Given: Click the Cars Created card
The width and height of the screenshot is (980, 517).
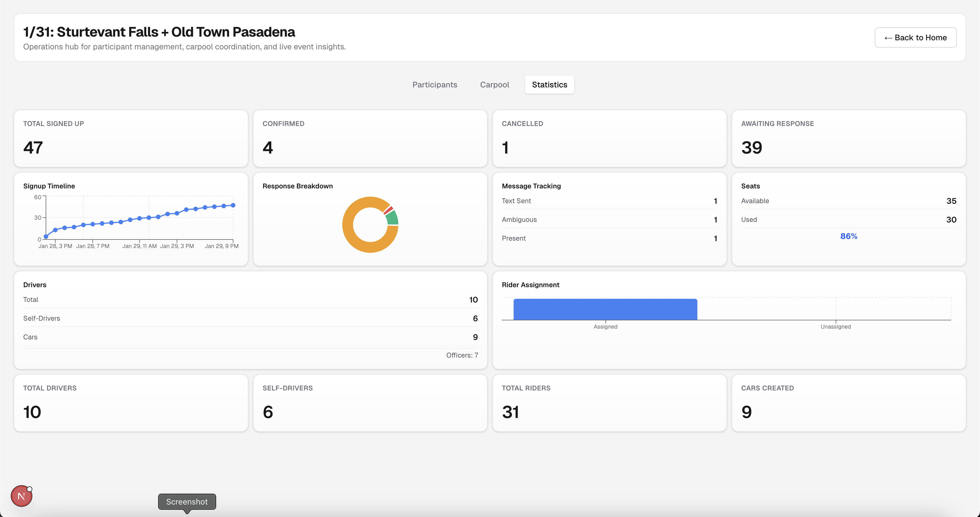Looking at the screenshot, I should (x=848, y=403).
